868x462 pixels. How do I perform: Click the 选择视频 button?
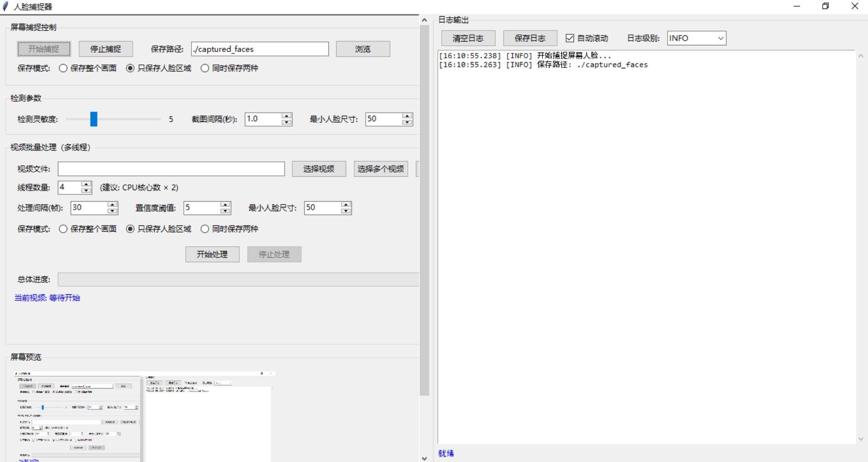coord(318,169)
